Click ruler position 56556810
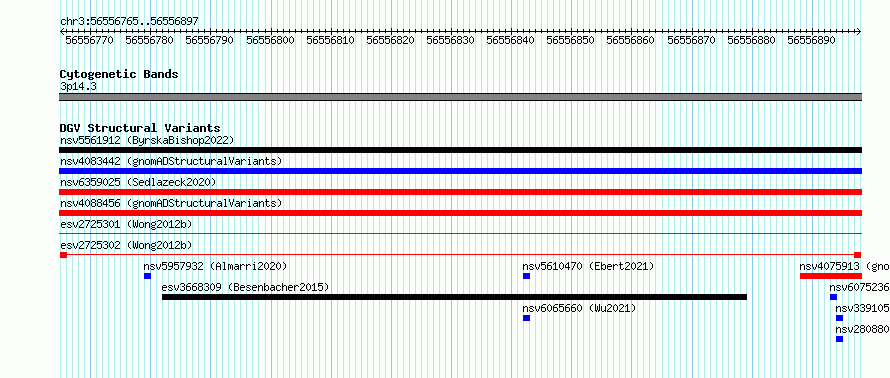Screen dimensions: 890x378 coord(330,40)
